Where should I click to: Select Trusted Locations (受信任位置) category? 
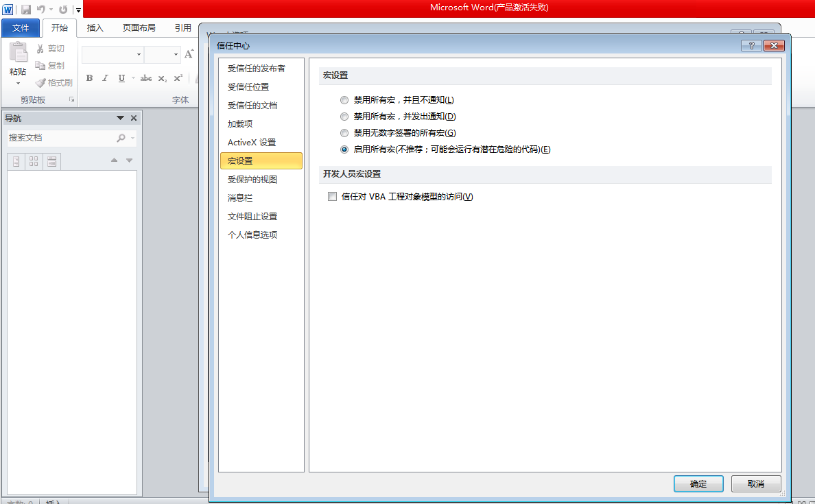(x=261, y=87)
